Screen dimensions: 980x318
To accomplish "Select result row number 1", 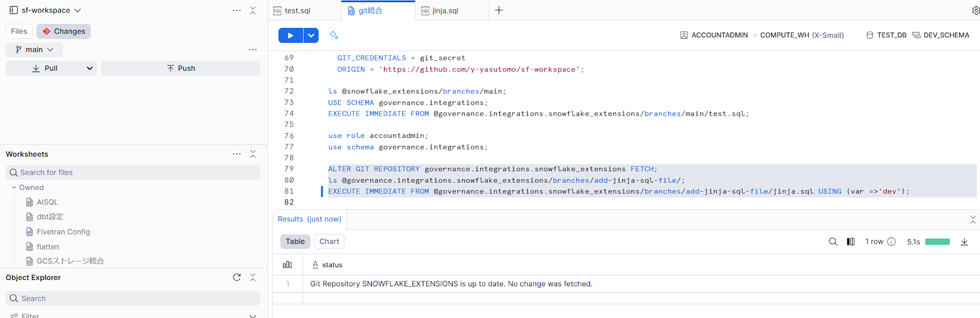I will coord(288,284).
